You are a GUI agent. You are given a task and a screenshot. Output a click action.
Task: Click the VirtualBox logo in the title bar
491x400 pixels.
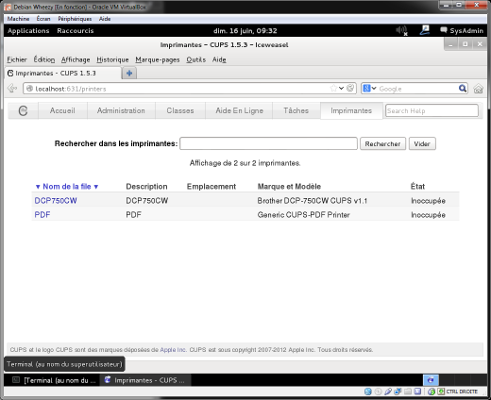point(8,7)
